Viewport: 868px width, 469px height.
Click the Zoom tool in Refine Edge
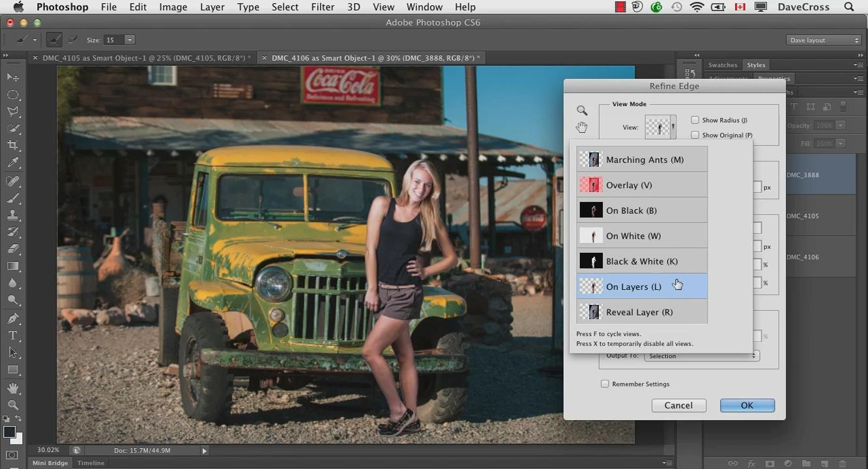click(x=582, y=111)
